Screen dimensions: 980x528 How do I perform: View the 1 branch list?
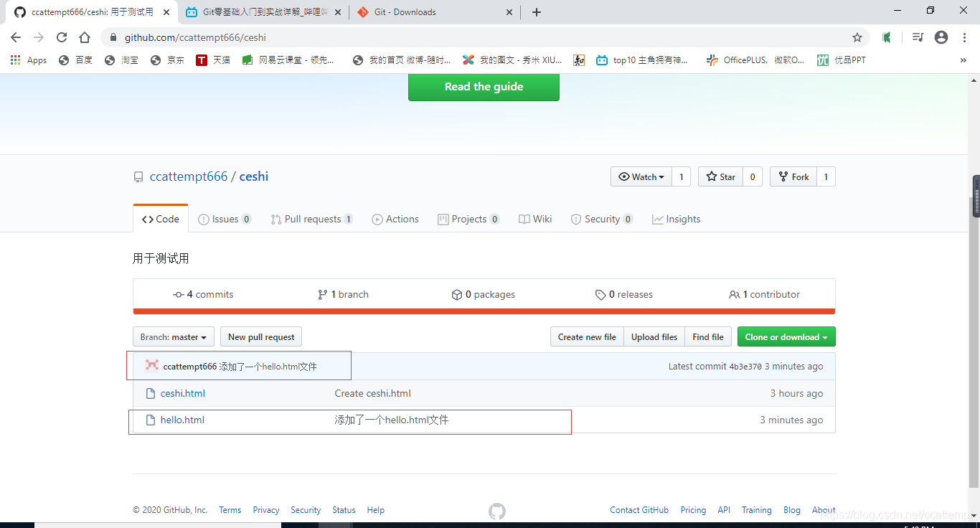click(x=343, y=294)
